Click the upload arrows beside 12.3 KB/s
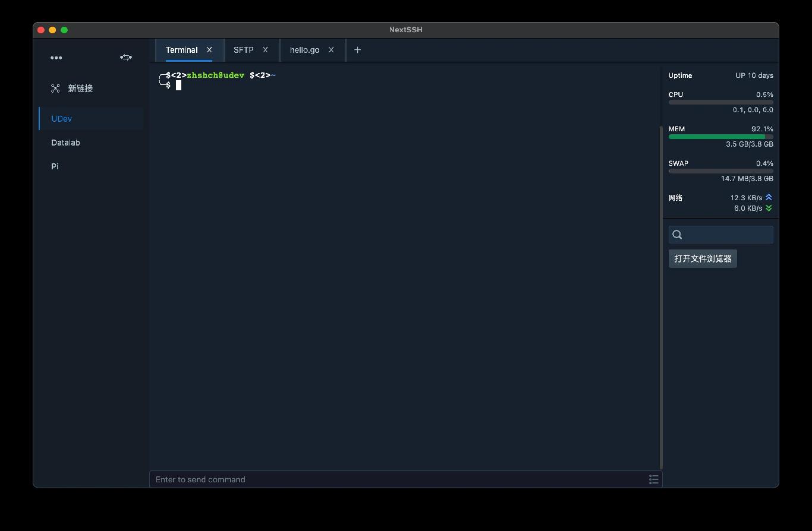 pyautogui.click(x=769, y=197)
